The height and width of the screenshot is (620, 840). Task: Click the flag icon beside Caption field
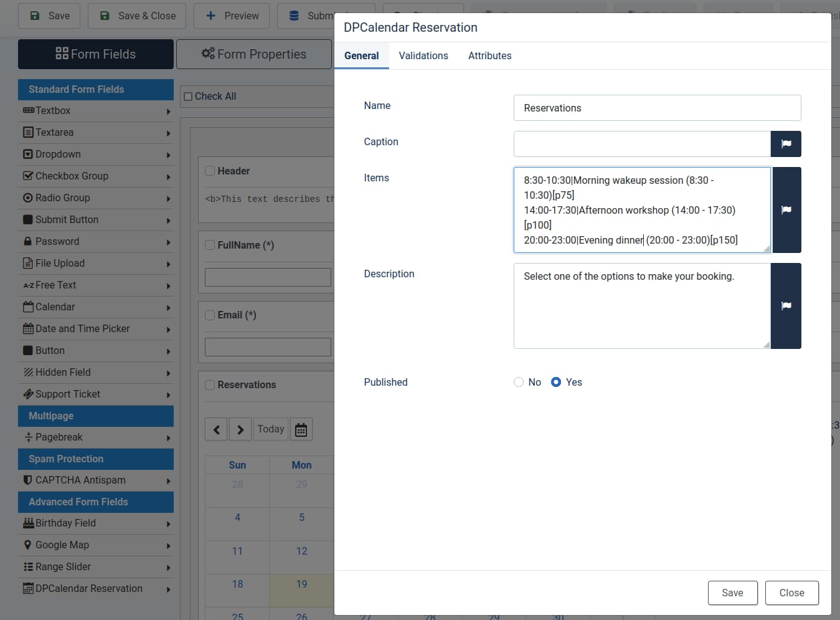(x=786, y=144)
